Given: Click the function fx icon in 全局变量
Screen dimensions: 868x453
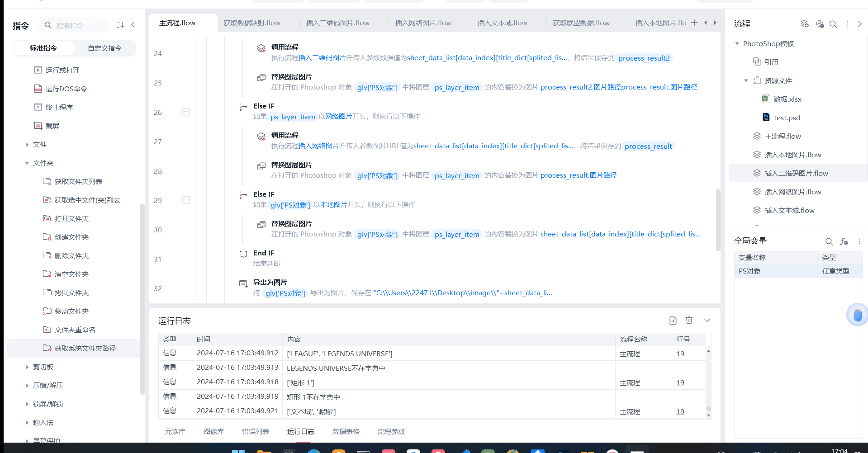Looking at the screenshot, I should tap(844, 241).
